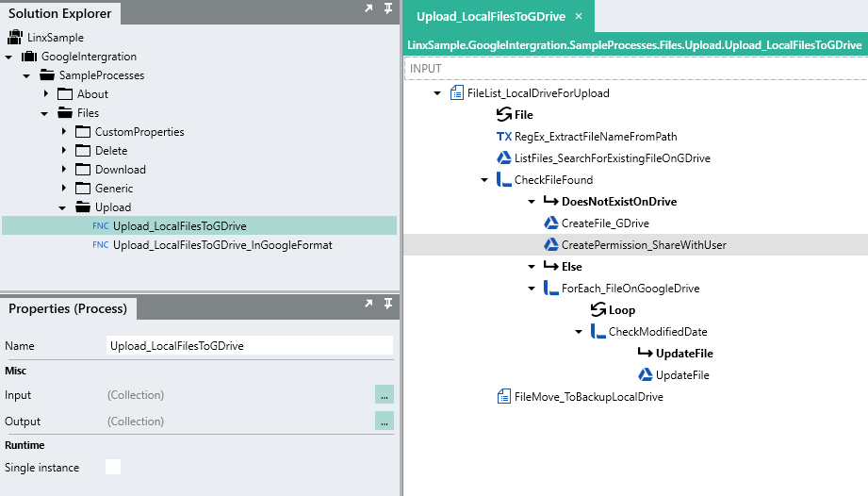Click the open Upload folder icon
Viewport: 868px width, 496px height.
coord(83,207)
